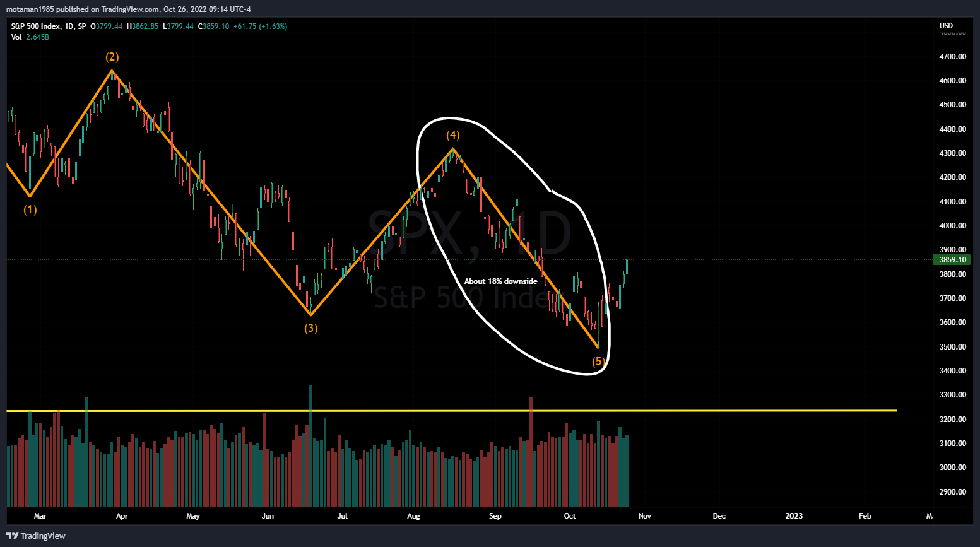Select the green 3859.10 current price tag

[x=952, y=260]
